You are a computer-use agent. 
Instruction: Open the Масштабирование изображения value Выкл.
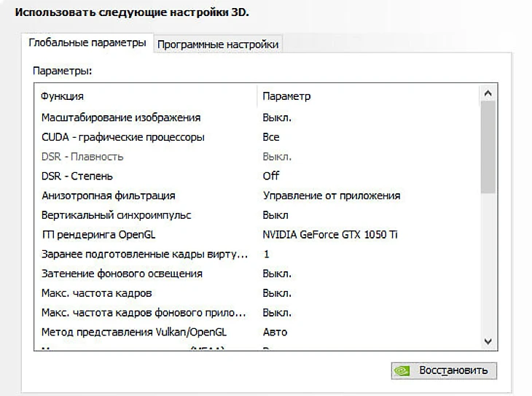pyautogui.click(x=277, y=117)
